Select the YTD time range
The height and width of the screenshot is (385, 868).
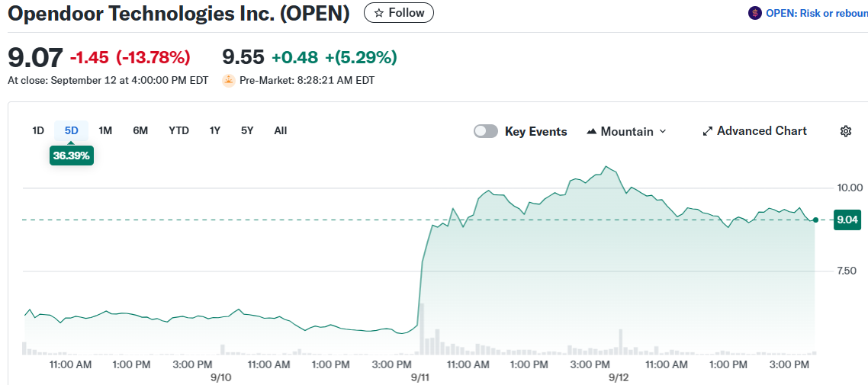coord(178,130)
